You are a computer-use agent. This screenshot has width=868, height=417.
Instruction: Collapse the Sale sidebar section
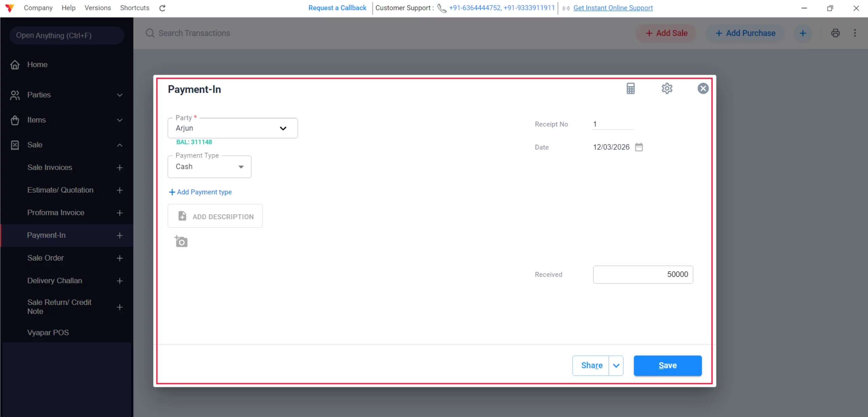pos(119,145)
